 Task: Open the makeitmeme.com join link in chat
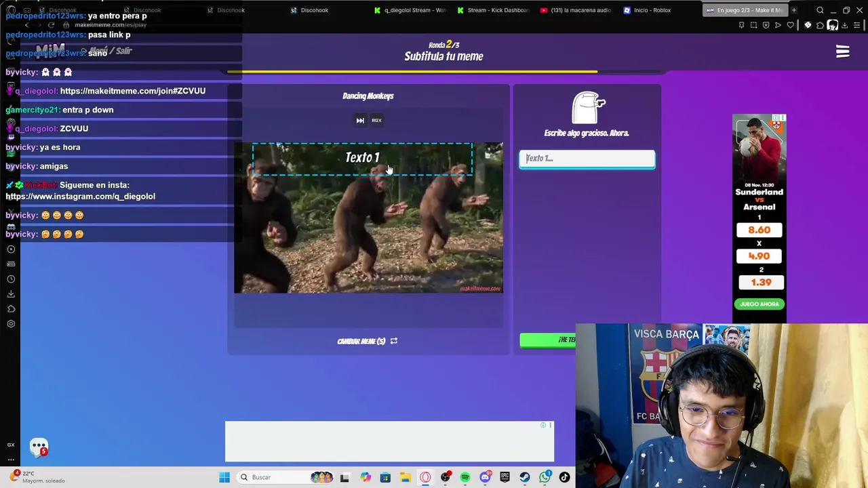click(133, 91)
